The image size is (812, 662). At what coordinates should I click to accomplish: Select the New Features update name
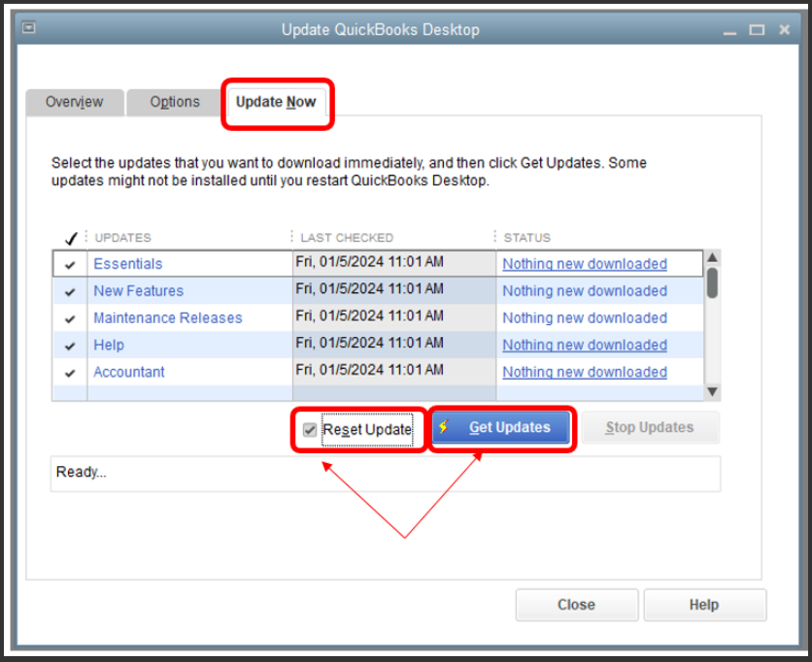pos(138,291)
